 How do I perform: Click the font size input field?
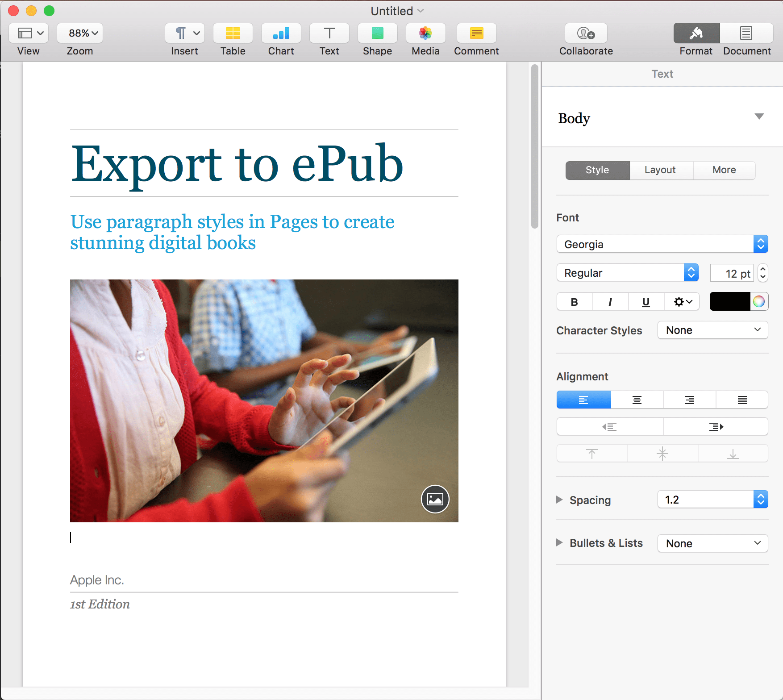(732, 273)
